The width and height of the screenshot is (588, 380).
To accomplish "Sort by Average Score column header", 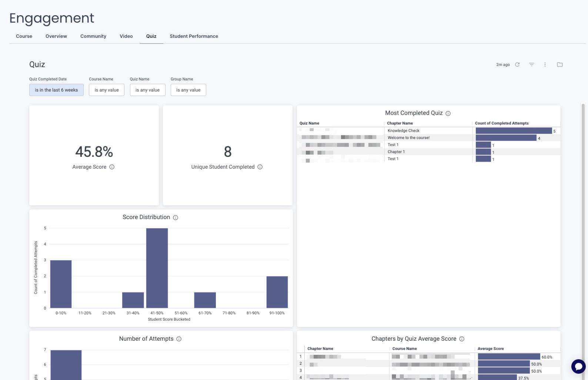I will coord(491,348).
